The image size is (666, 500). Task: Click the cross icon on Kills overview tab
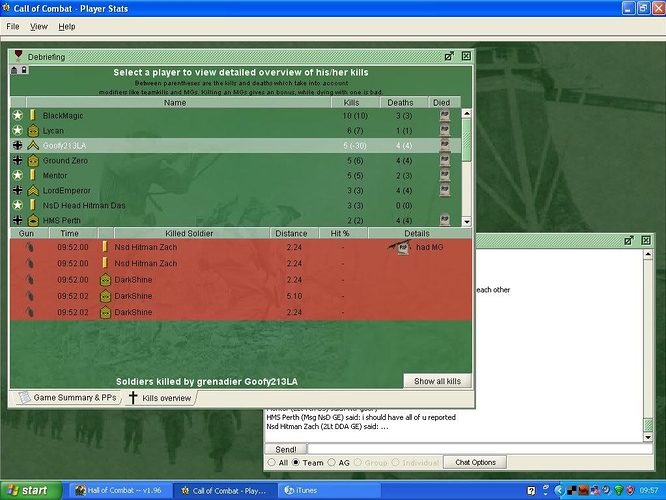pos(133,398)
